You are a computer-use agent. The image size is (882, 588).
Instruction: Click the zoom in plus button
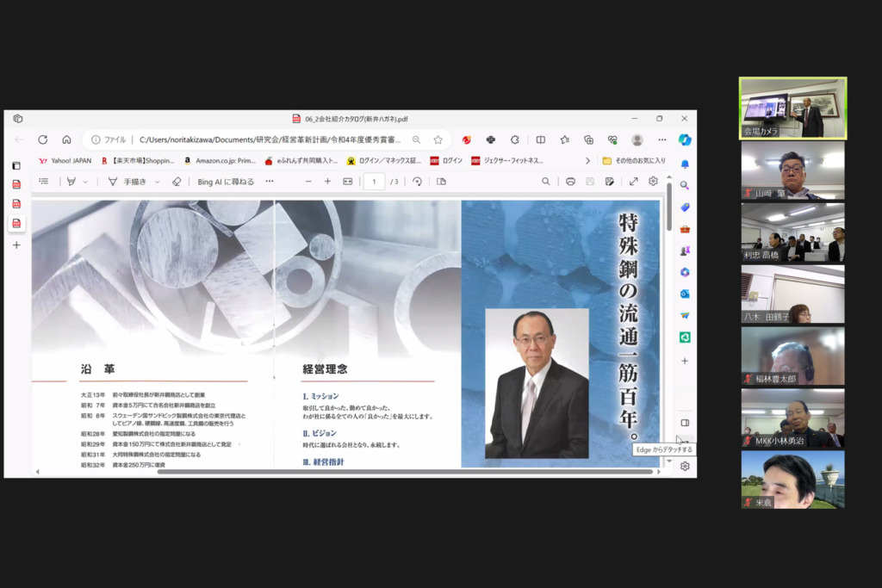[x=327, y=182]
